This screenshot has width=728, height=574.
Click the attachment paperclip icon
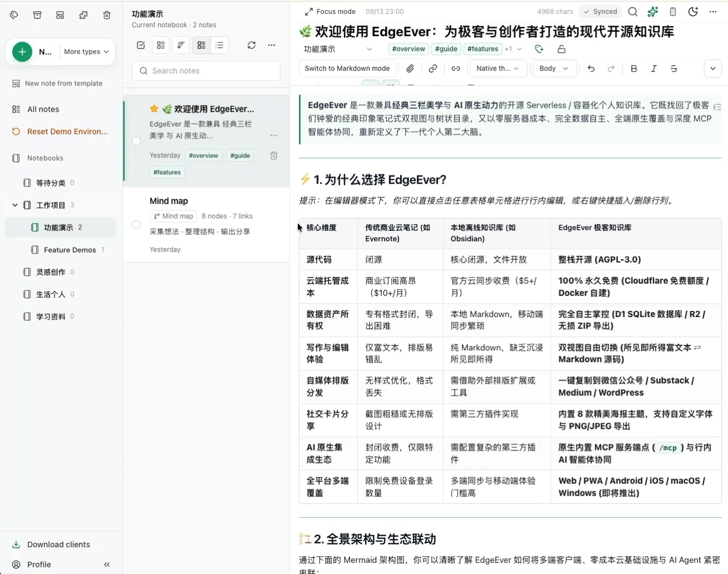[410, 68]
